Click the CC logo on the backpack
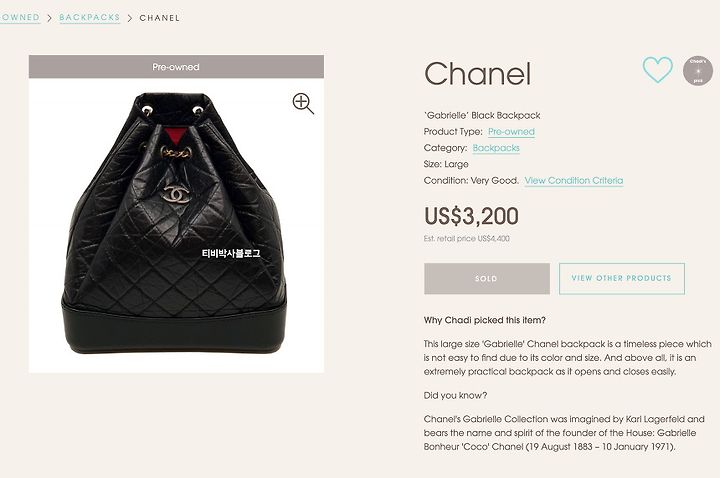 (176, 194)
